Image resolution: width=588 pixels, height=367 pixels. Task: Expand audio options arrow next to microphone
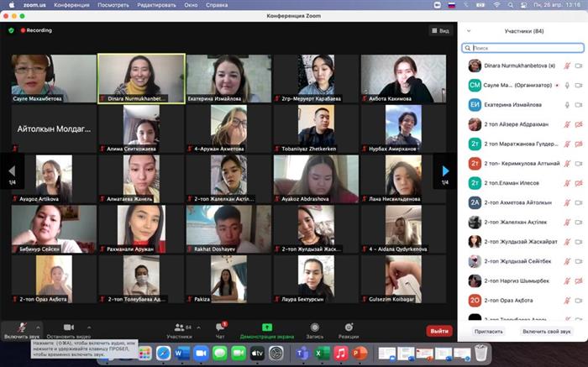coord(37,327)
